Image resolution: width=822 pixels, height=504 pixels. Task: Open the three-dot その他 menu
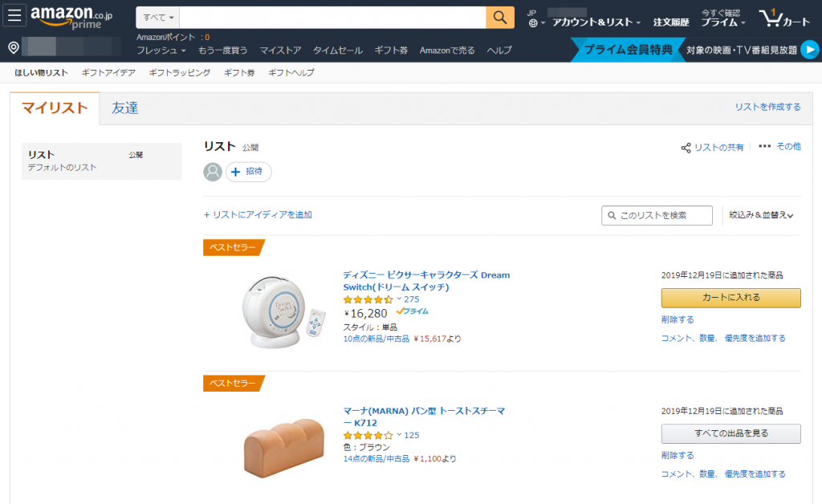point(764,146)
